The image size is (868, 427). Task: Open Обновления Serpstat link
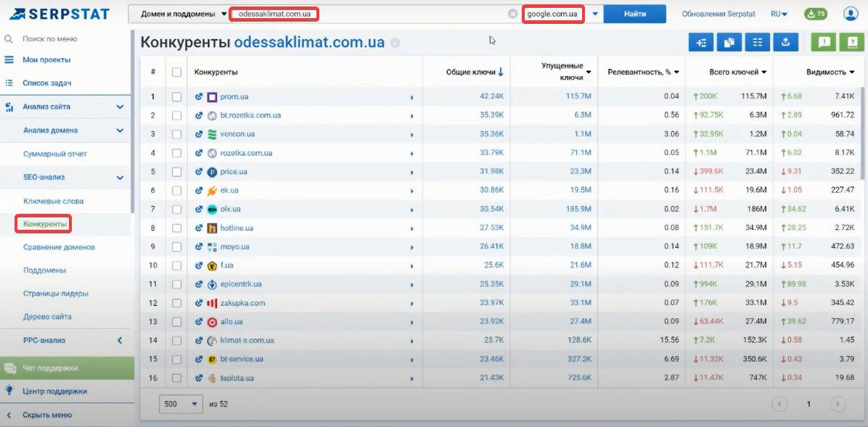pos(719,14)
